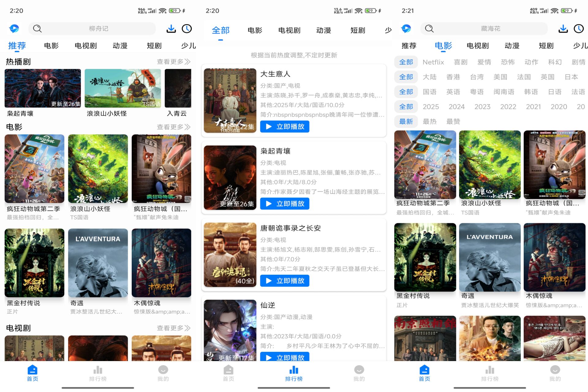Open the watch history clock icon

tap(187, 28)
